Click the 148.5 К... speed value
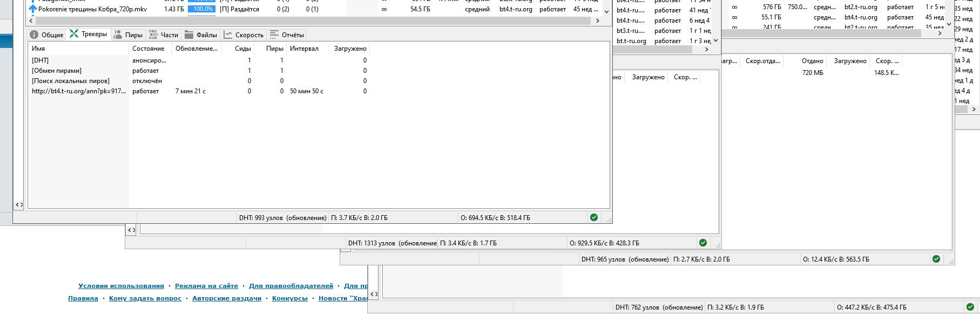This screenshot has width=980, height=329. coord(887,73)
